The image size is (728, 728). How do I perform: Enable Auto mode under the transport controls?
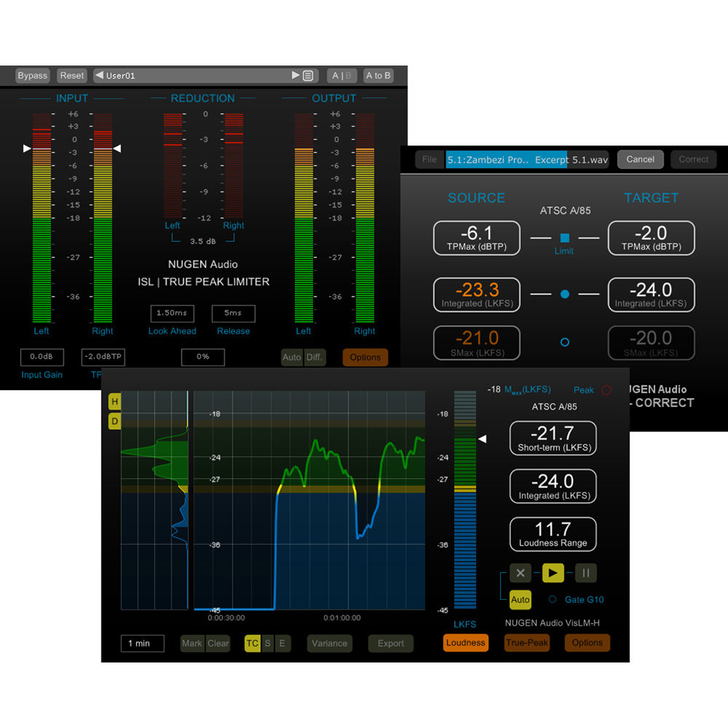click(x=520, y=599)
